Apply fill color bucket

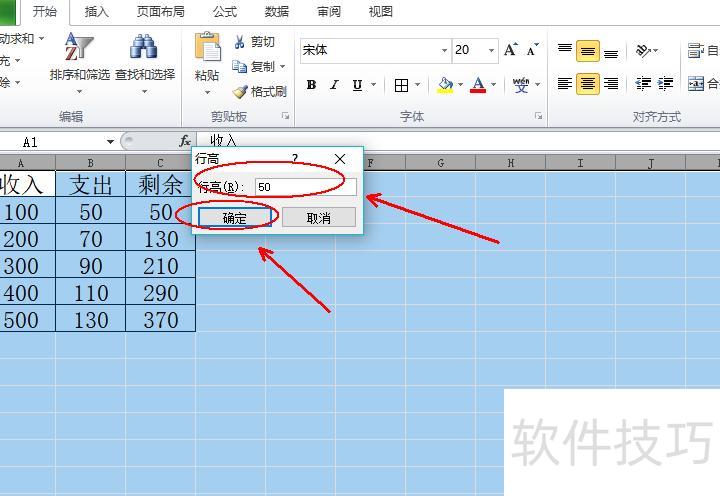(445, 85)
